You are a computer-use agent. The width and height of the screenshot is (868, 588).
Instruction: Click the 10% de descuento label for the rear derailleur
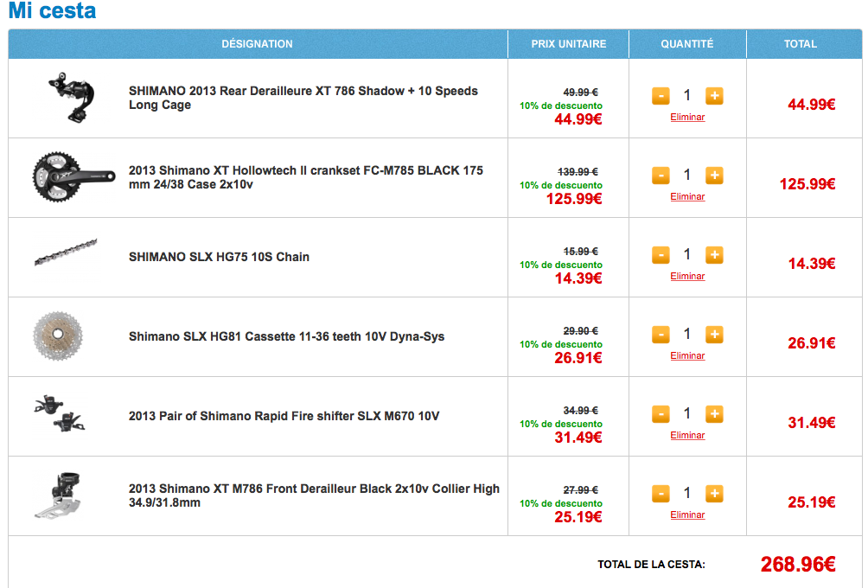pyautogui.click(x=561, y=105)
